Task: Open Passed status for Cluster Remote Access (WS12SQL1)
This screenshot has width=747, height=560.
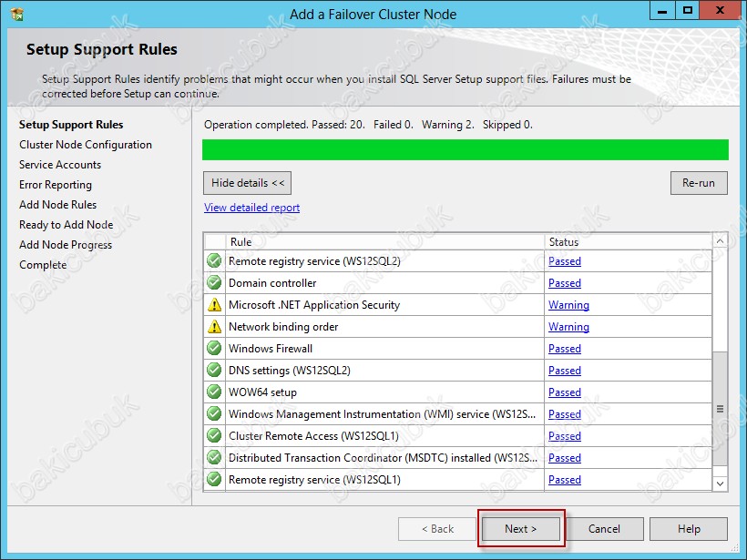Action: tap(565, 437)
